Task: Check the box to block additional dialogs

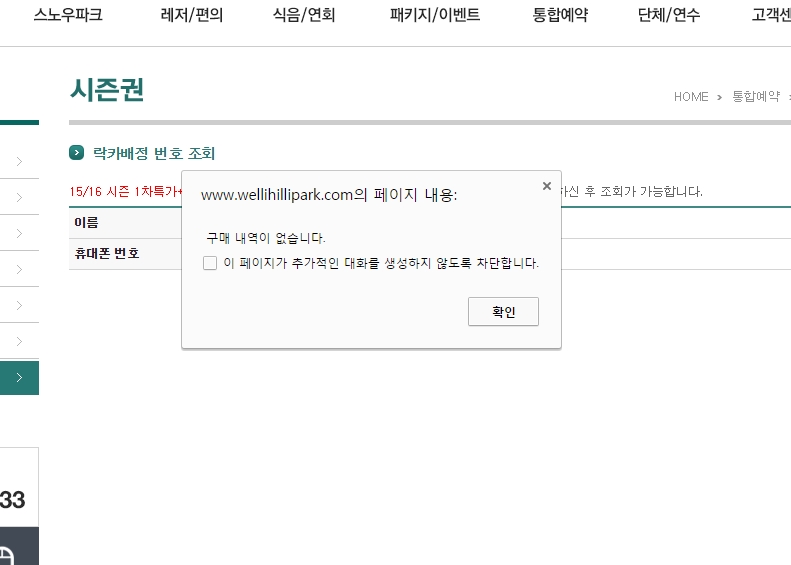Action: tap(210, 263)
